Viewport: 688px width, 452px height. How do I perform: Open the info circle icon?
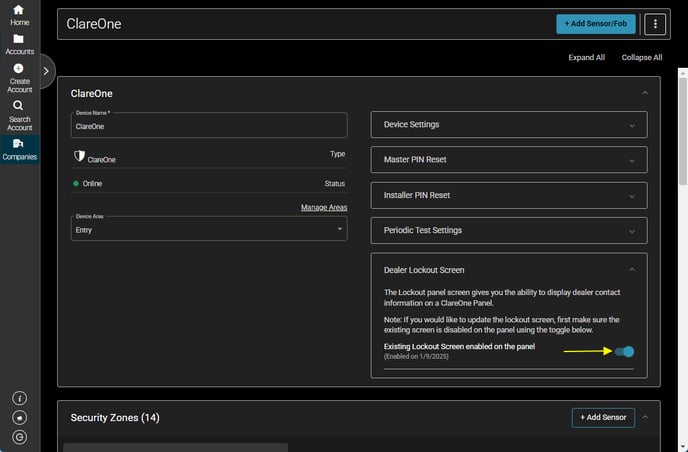coord(19,398)
